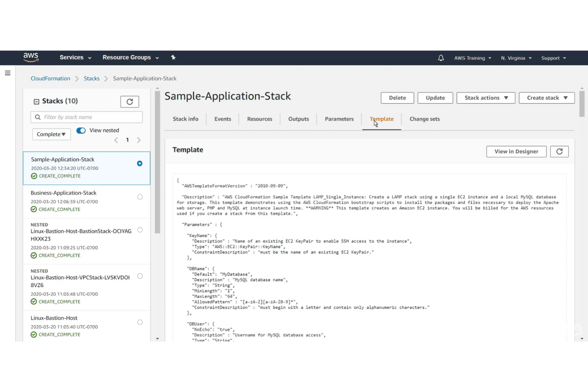
Task: View the Parameters tab
Action: coord(339,119)
